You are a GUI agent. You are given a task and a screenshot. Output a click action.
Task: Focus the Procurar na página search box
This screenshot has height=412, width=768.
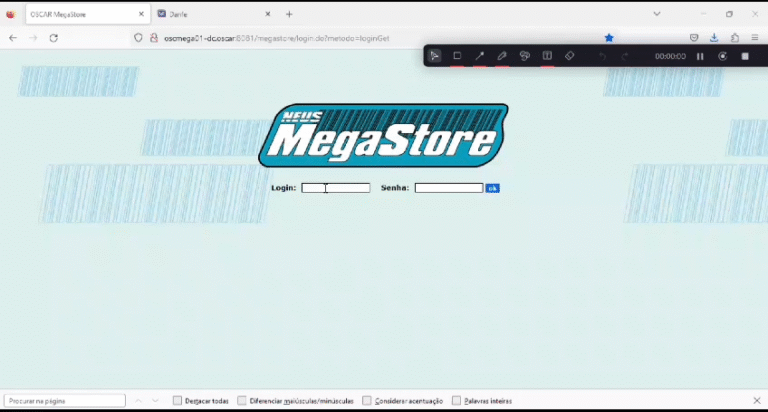[65, 401]
